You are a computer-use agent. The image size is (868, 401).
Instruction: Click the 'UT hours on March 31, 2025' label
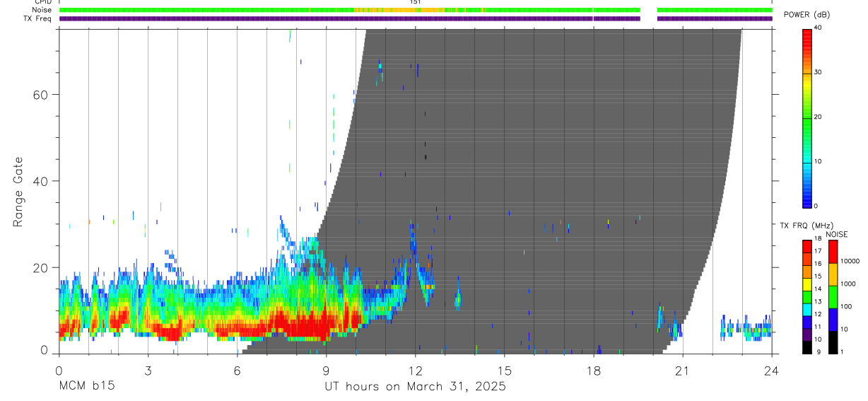415,387
